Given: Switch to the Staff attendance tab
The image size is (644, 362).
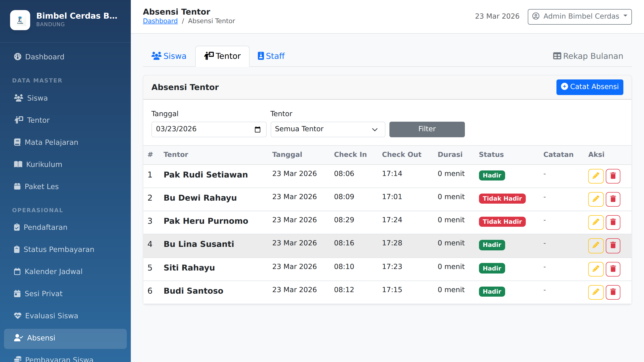Looking at the screenshot, I should pos(271,56).
